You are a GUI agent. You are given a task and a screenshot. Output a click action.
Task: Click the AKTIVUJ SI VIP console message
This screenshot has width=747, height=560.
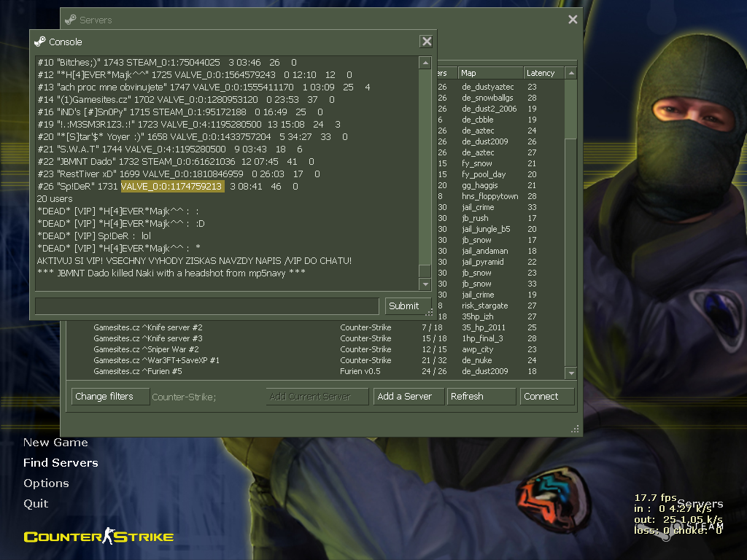194,261
